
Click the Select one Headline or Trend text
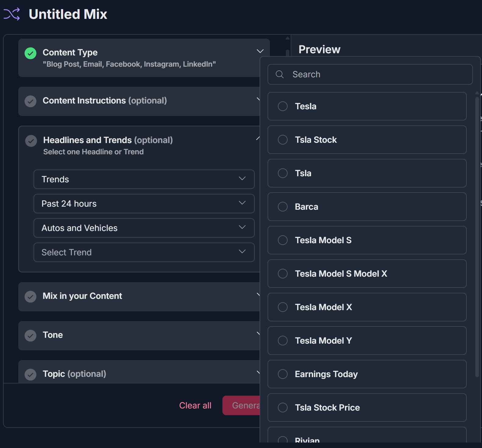pos(93,152)
